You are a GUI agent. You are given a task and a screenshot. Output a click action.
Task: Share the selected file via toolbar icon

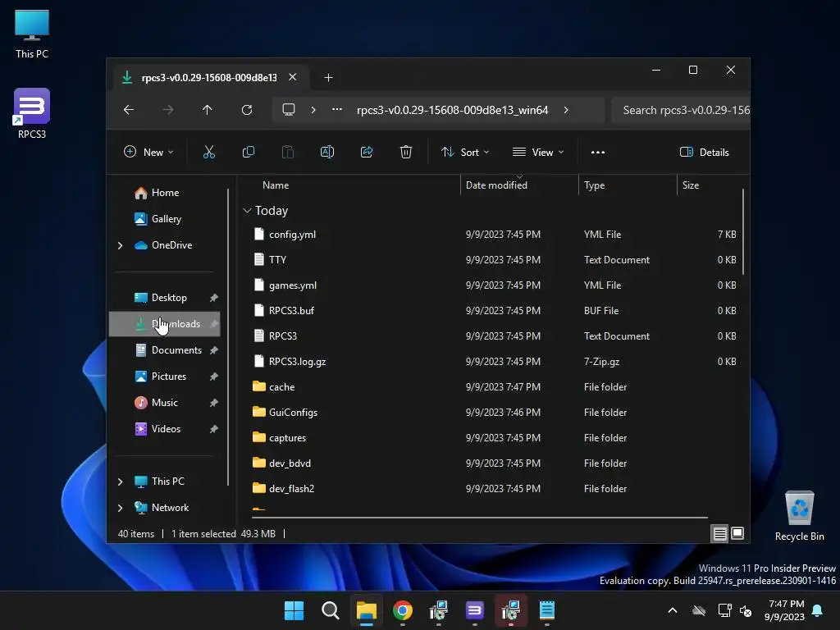[x=367, y=152]
